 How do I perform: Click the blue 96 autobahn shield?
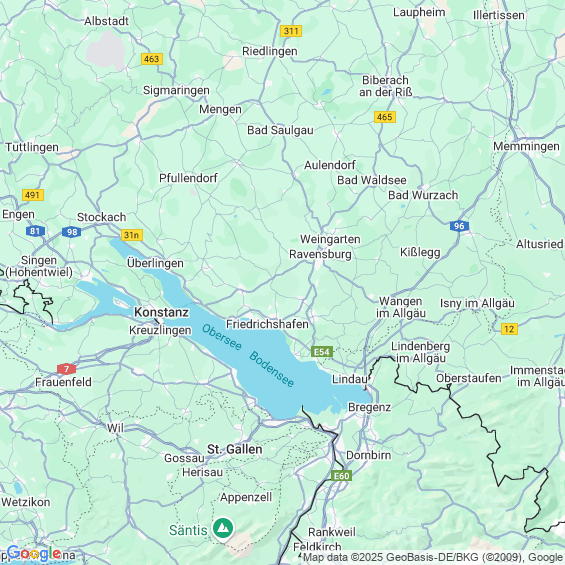(x=459, y=226)
